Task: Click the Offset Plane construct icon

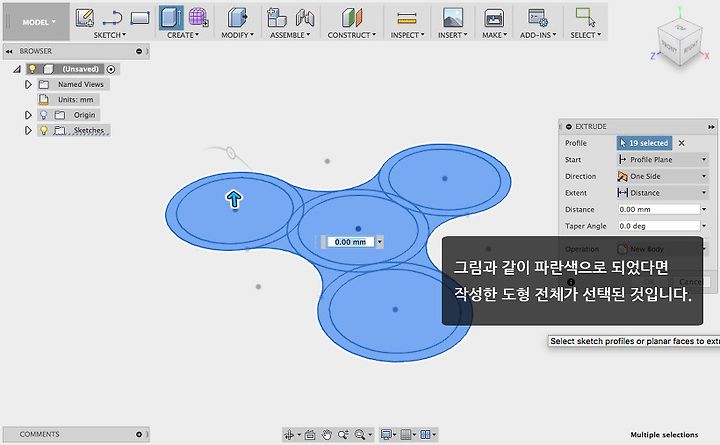Action: point(352,18)
